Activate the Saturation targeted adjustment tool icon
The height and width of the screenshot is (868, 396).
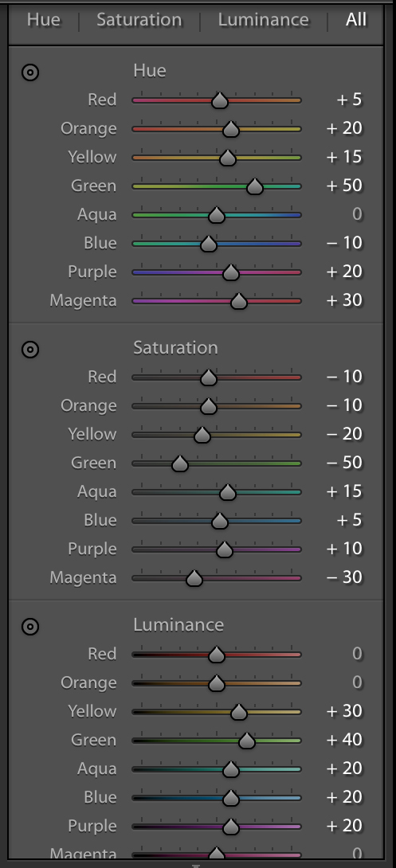(x=30, y=350)
